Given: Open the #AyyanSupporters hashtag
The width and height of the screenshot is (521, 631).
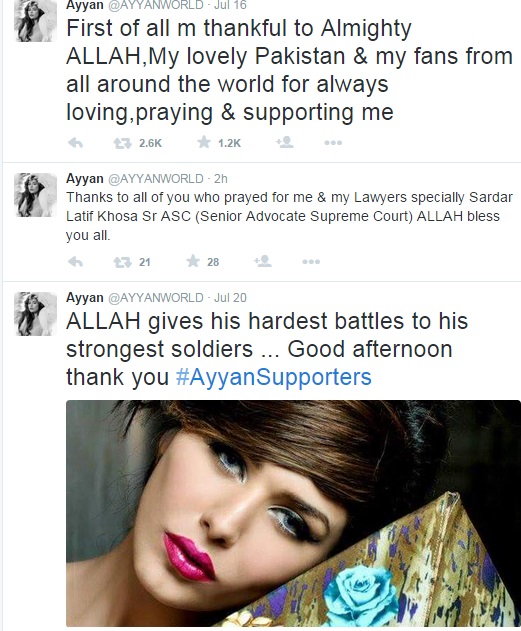Looking at the screenshot, I should tap(274, 377).
